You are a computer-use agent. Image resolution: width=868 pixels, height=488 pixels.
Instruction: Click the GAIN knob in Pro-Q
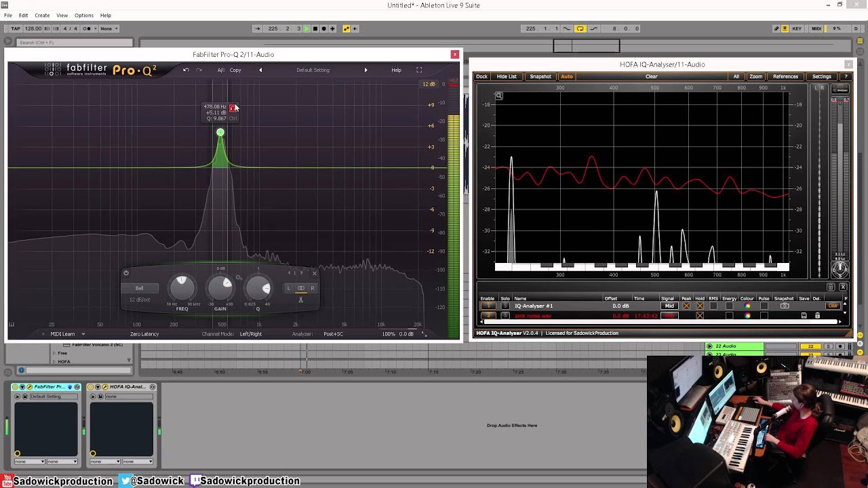tap(220, 287)
